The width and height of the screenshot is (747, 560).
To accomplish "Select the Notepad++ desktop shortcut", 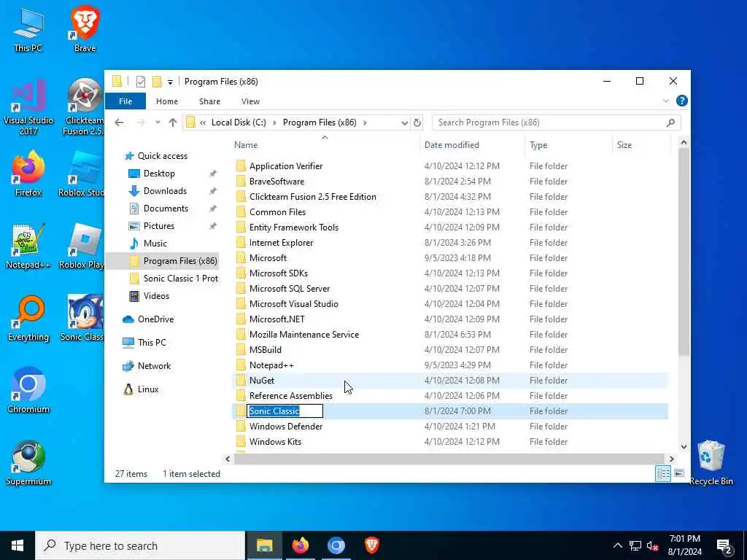I will 28,246.
